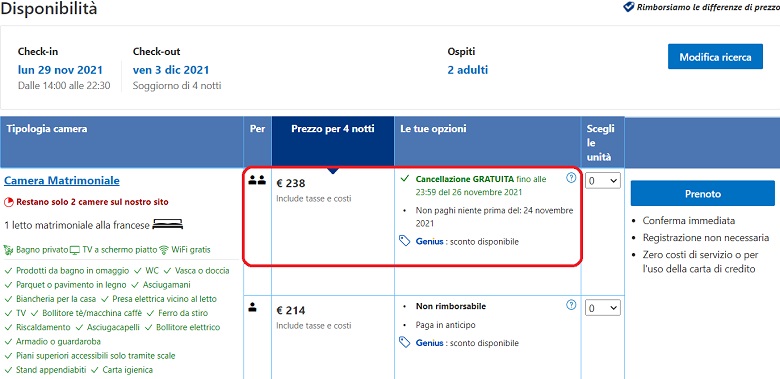Click the price match checkmark badge icon
Image resolution: width=780 pixels, height=379 pixels.
(628, 7)
